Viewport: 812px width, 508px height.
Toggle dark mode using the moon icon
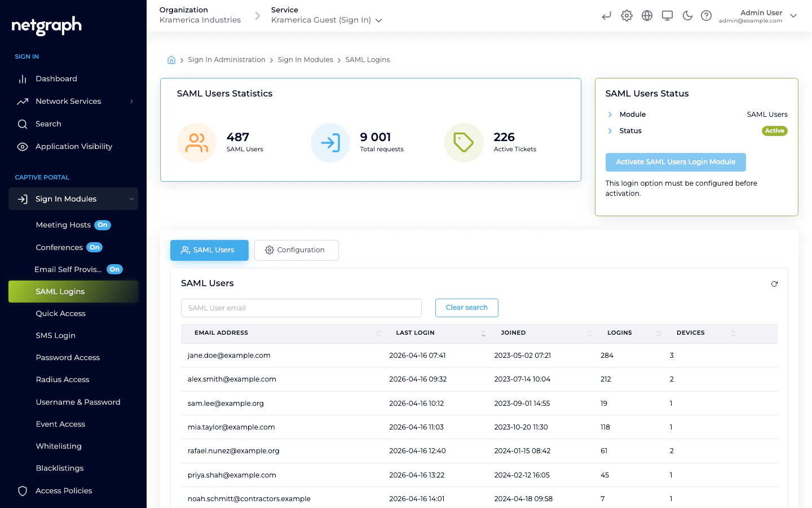tap(687, 16)
